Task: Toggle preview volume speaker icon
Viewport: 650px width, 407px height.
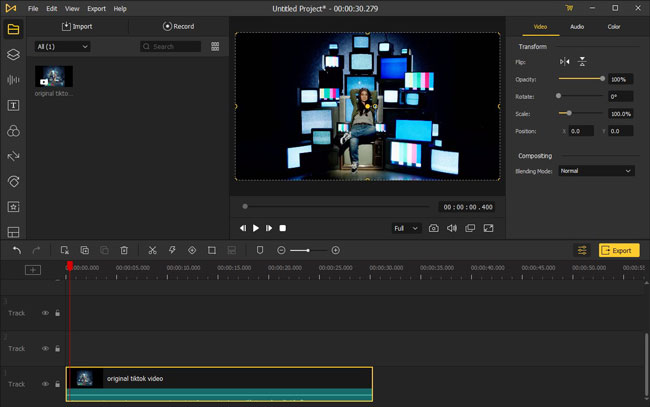Action: [x=452, y=228]
